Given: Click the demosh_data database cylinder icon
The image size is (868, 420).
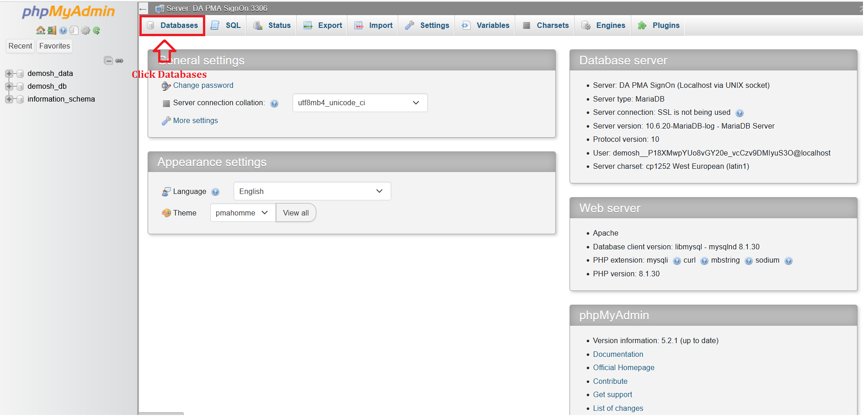Looking at the screenshot, I should pyautogui.click(x=20, y=74).
